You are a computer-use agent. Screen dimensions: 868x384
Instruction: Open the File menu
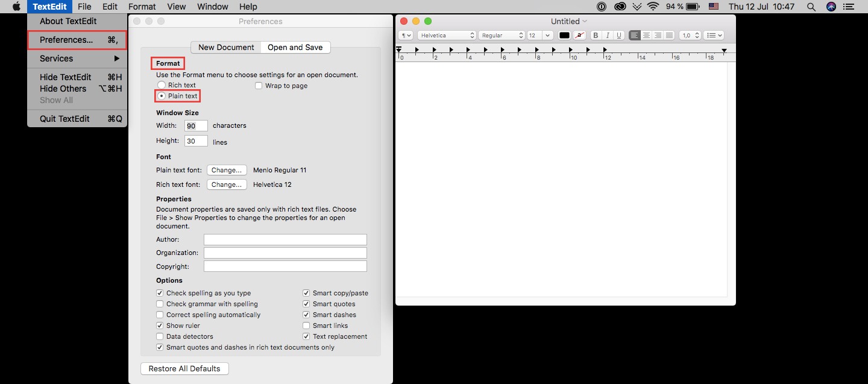[84, 7]
